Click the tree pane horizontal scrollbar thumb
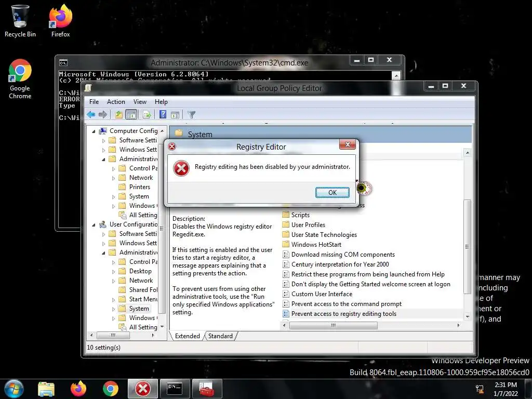 click(x=113, y=335)
